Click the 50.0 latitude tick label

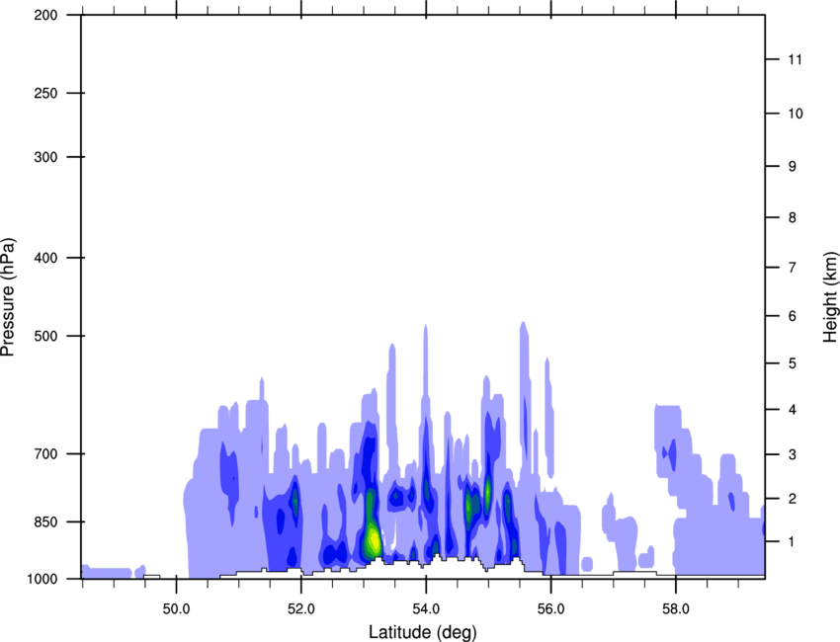pos(176,609)
